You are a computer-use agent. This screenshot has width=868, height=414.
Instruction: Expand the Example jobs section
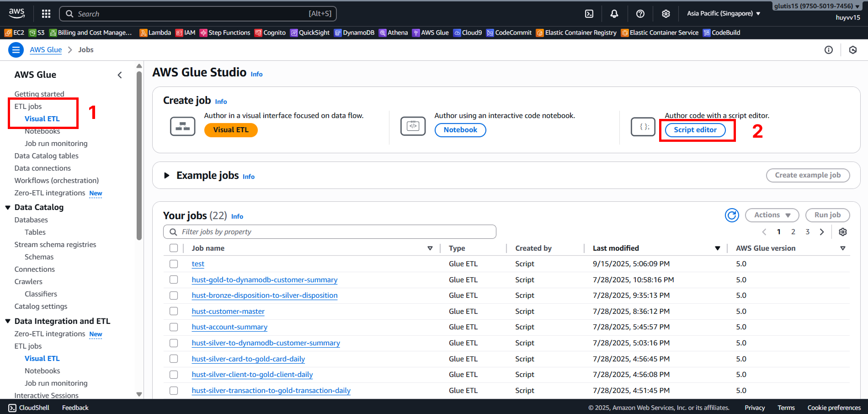167,176
